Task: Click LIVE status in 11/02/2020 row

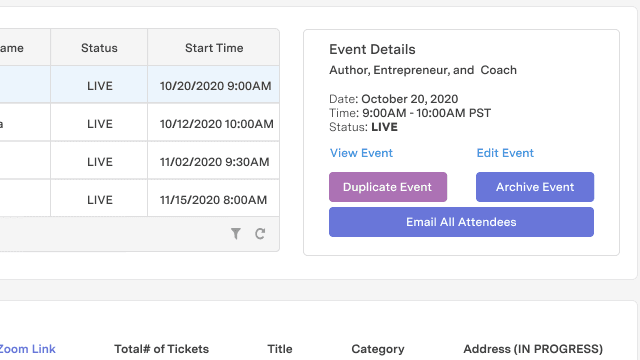Action: click(x=100, y=162)
